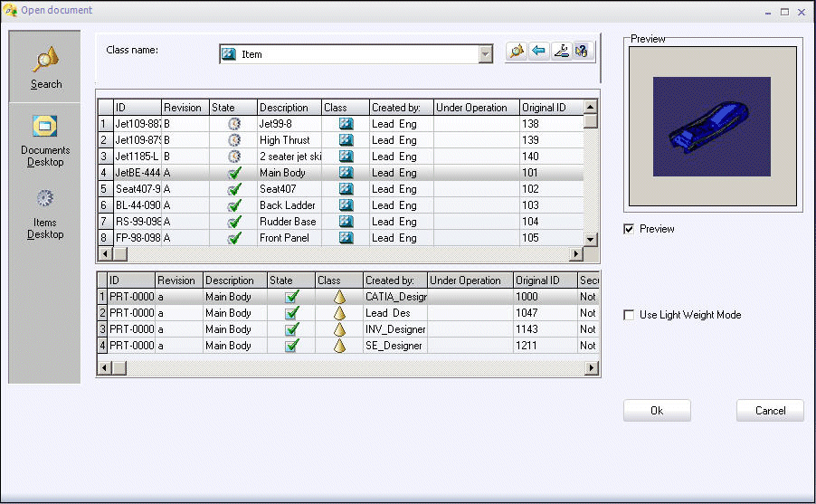
Task: Click the clear/eraser toolbar icon
Action: pyautogui.click(x=561, y=52)
